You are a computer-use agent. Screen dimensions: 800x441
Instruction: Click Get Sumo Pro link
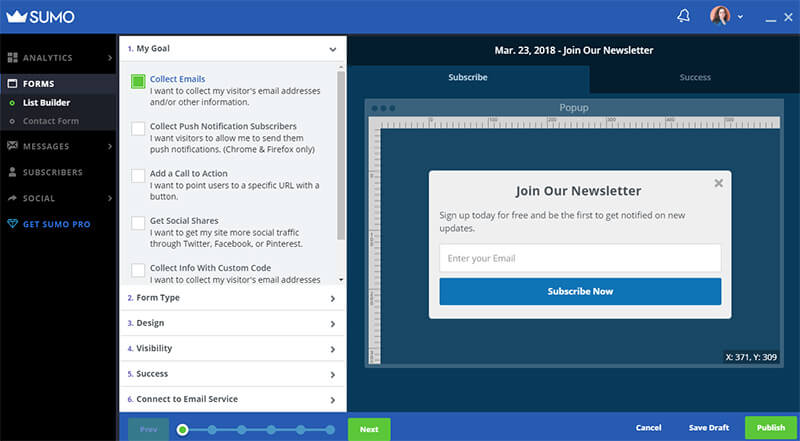coord(57,224)
